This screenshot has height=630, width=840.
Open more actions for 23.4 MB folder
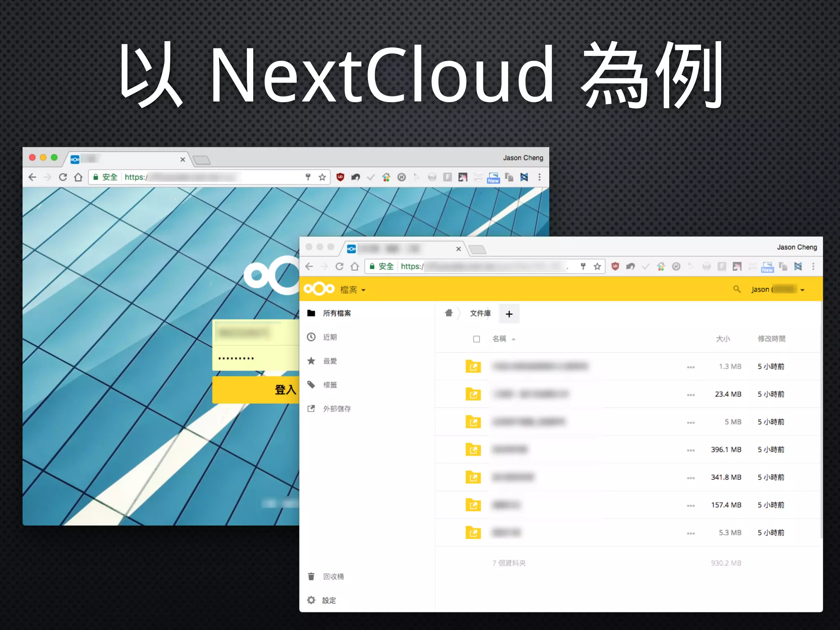click(x=691, y=395)
